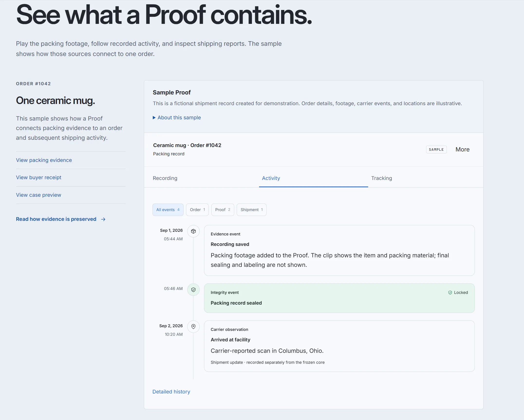Screen dimensions: 524x420
Task: Click the Evidence event label
Action: 225,234
